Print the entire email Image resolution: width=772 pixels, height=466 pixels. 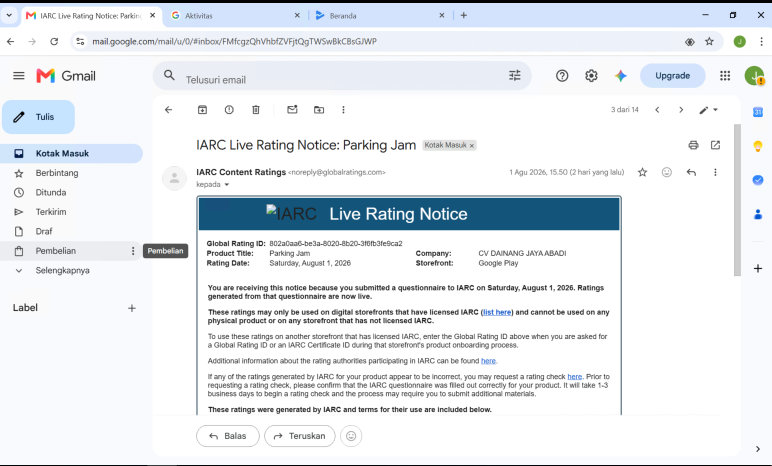pyautogui.click(x=693, y=145)
